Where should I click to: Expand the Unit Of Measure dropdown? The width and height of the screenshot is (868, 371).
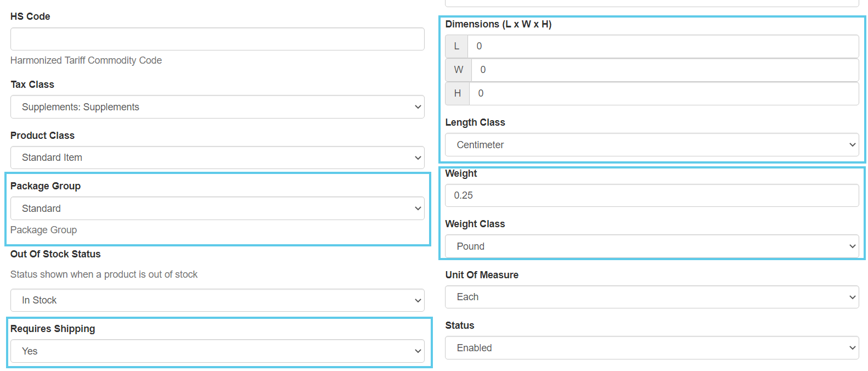[652, 297]
